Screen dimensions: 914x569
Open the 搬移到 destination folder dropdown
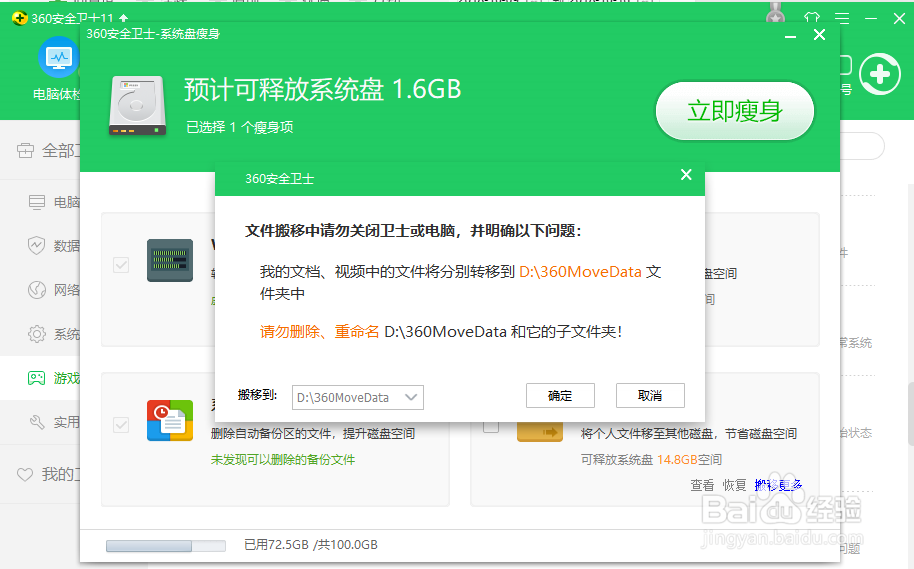[357, 398]
